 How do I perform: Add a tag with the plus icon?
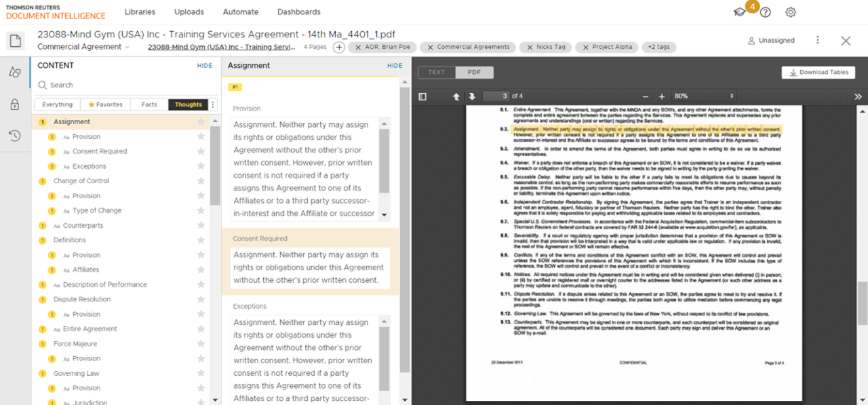pos(339,47)
